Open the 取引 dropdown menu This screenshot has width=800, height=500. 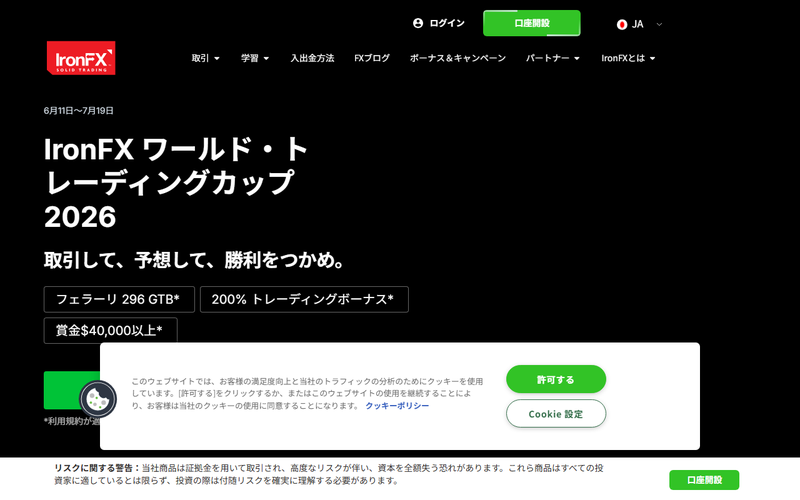click(x=206, y=58)
